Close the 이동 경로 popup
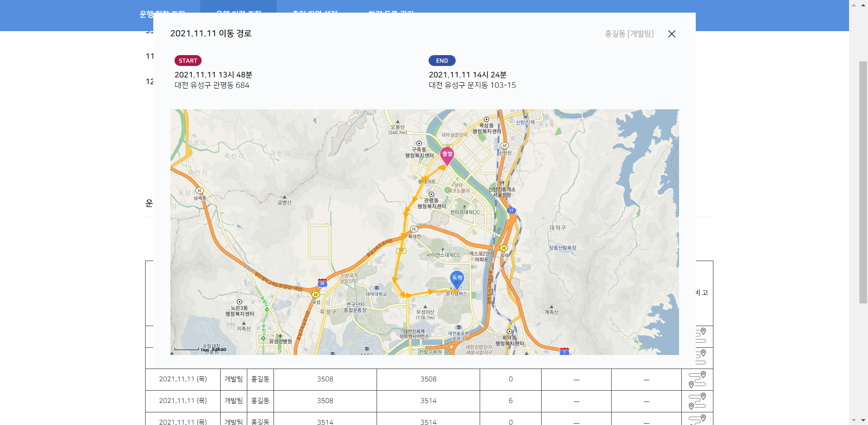 point(671,34)
